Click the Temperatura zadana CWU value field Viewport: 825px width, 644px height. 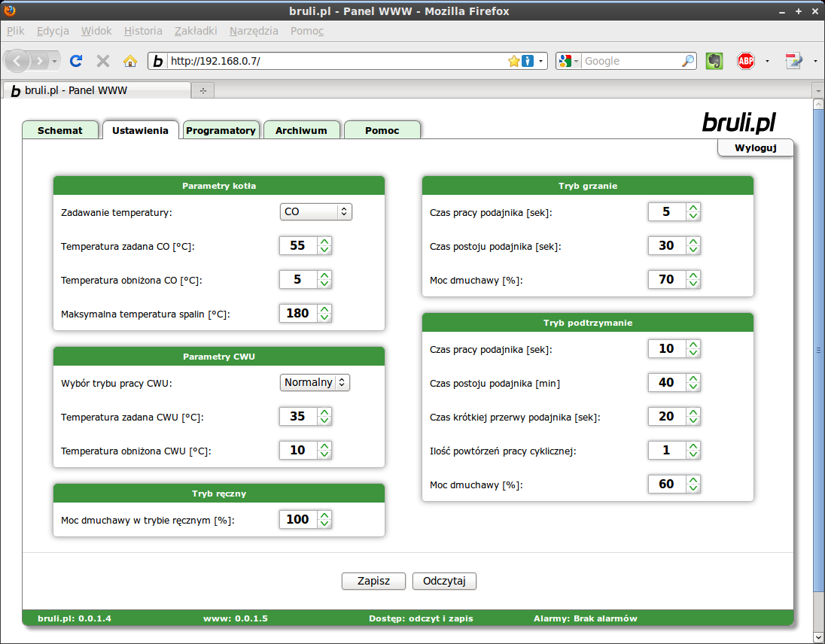298,416
